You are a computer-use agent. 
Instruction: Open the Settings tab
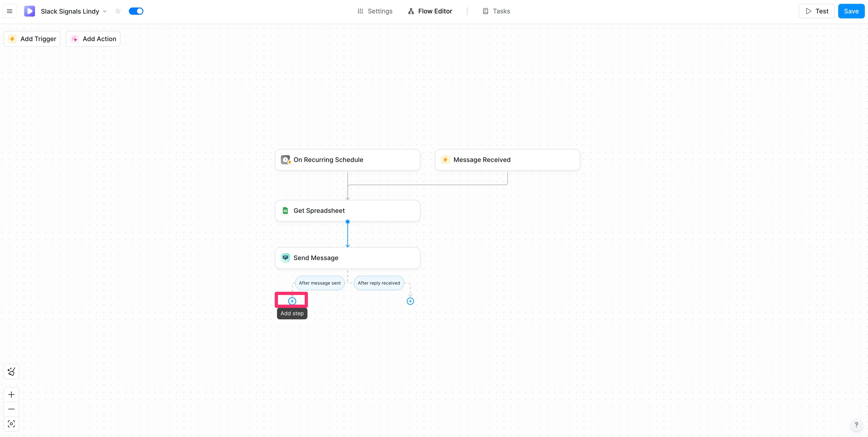coord(375,11)
